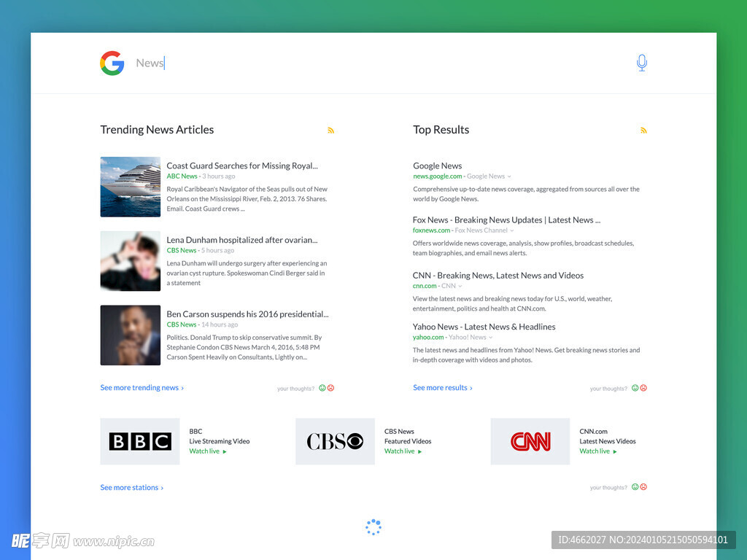Screen dimensions: 747x560
Task: Open Coast Guard Searches for Missing Royal headline
Action: click(242, 166)
